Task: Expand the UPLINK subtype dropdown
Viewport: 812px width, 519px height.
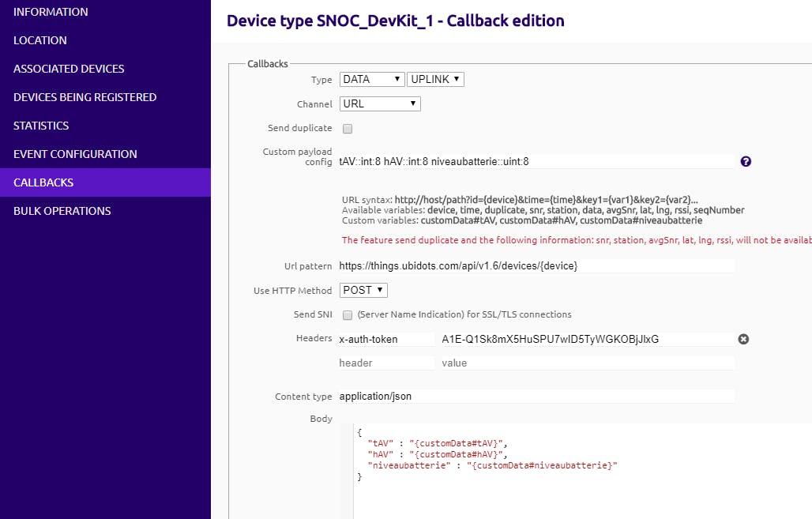Action: 435,79
